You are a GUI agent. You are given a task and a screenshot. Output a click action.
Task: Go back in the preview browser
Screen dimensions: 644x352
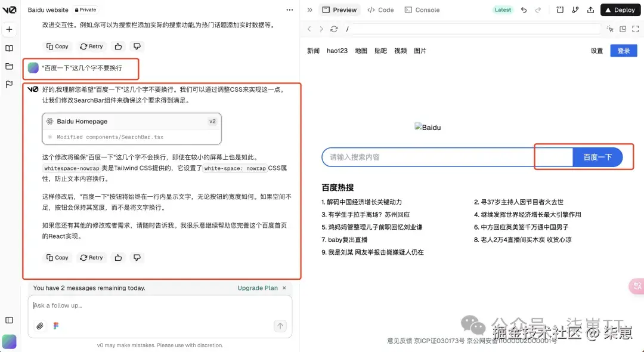point(309,29)
